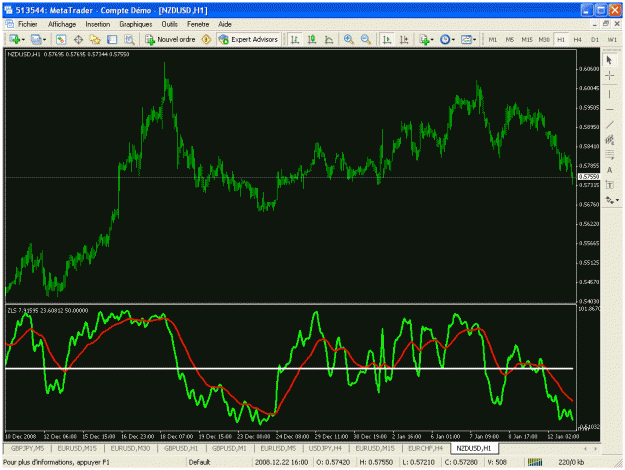Select the vertical line drawing tool
625x470 pixels.
609,94
